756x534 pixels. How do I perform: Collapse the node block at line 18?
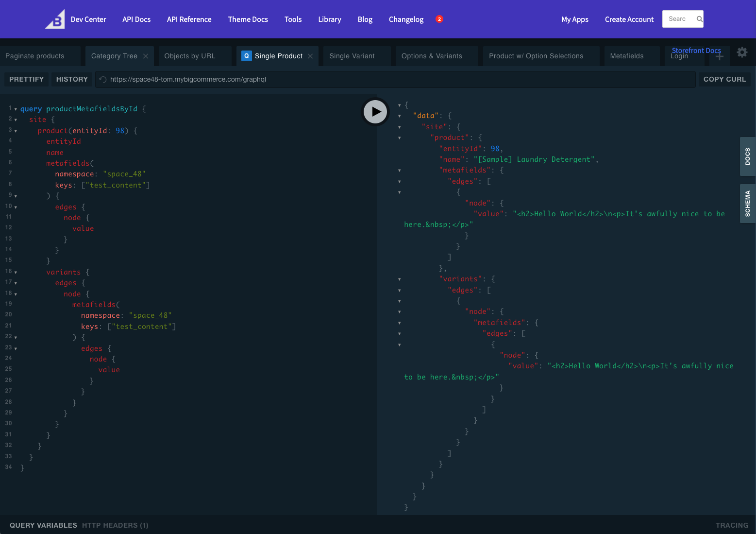[x=16, y=294]
